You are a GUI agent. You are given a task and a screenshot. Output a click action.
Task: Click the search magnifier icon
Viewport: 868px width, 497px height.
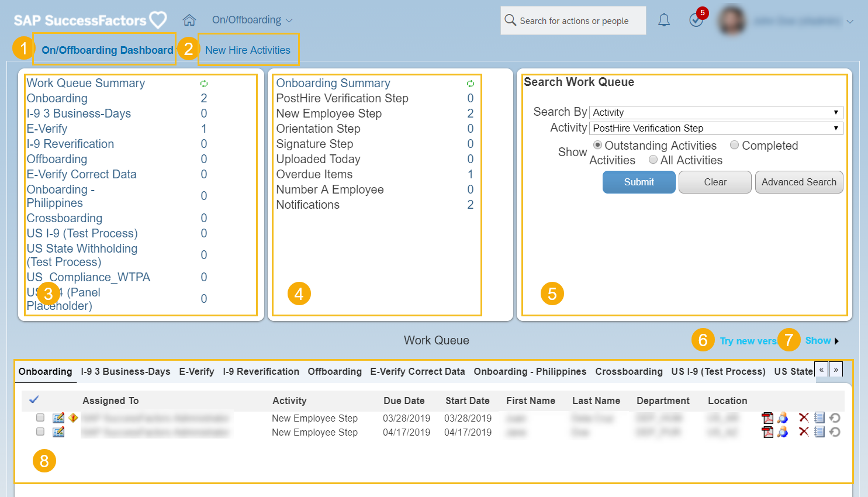(510, 20)
